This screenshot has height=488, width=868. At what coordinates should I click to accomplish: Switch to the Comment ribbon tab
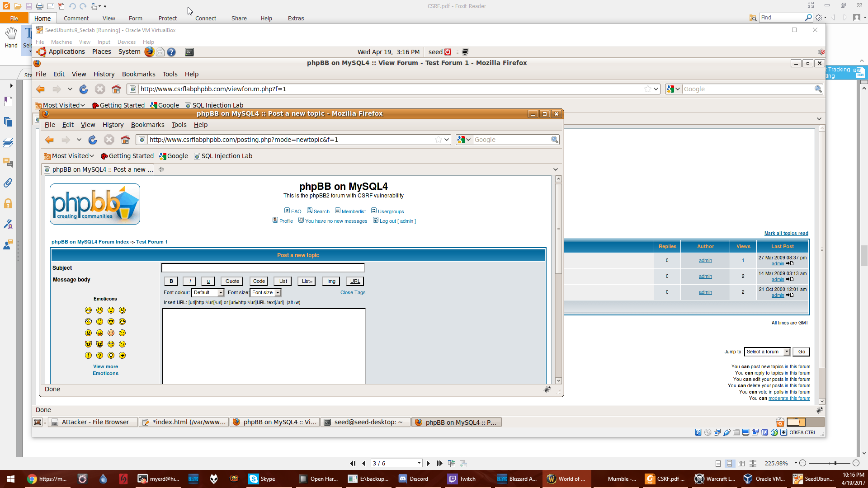(76, 19)
